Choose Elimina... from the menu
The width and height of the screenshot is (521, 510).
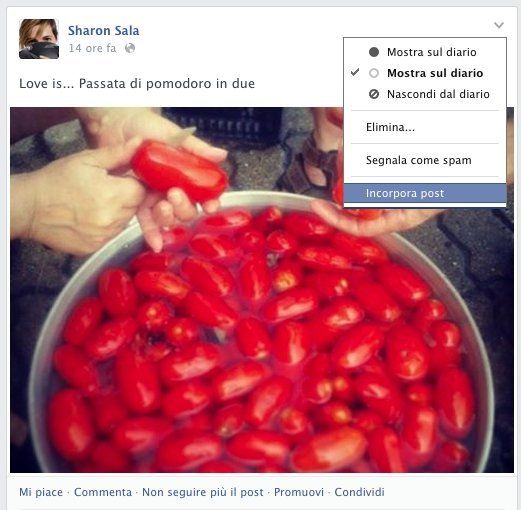(425, 127)
